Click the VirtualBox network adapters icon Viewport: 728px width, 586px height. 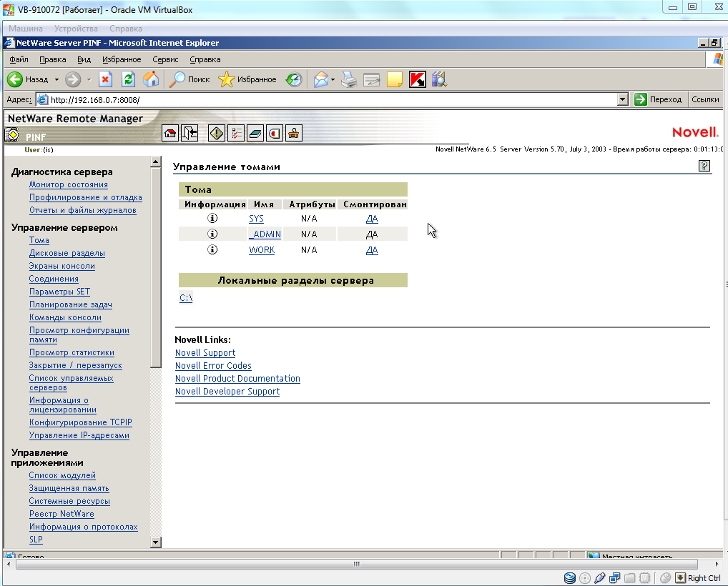tap(615, 577)
